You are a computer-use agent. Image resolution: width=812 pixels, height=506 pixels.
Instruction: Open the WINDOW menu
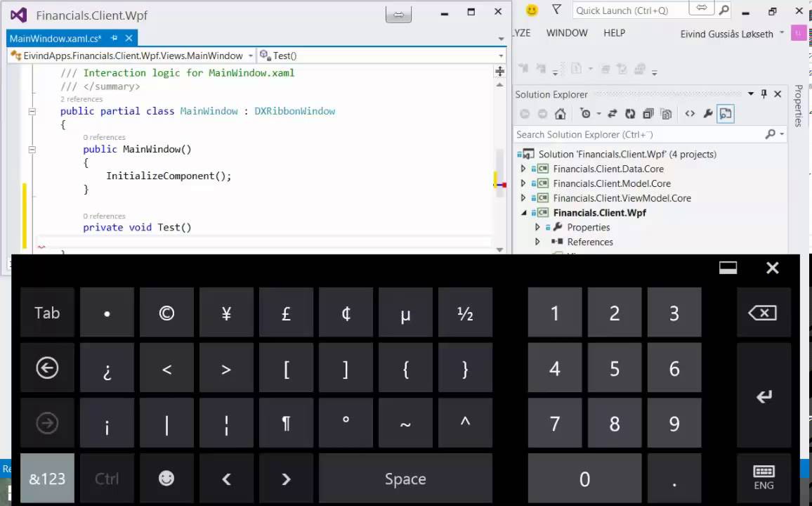coord(567,32)
